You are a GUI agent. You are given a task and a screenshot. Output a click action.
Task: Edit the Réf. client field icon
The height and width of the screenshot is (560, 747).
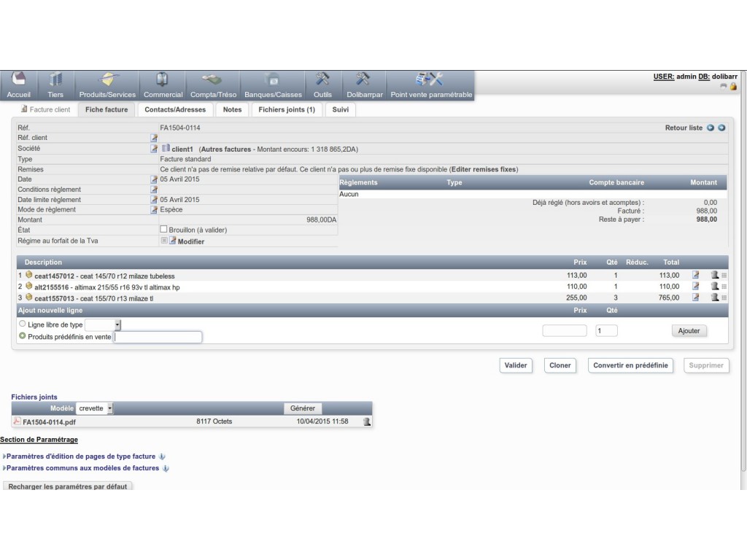(154, 138)
